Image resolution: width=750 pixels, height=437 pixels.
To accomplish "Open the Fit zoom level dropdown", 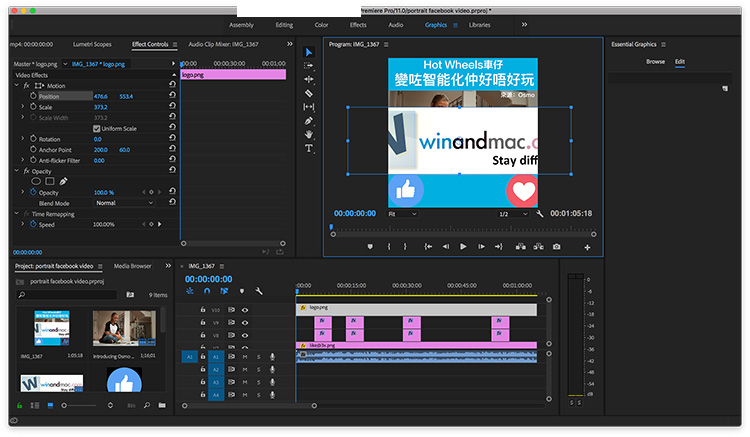I will pyautogui.click(x=402, y=214).
